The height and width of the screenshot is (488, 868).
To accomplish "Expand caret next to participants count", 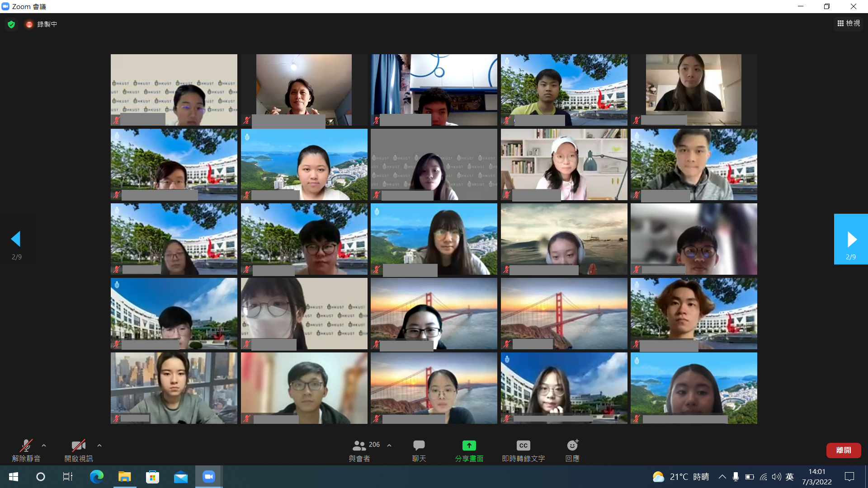I will [x=389, y=446].
